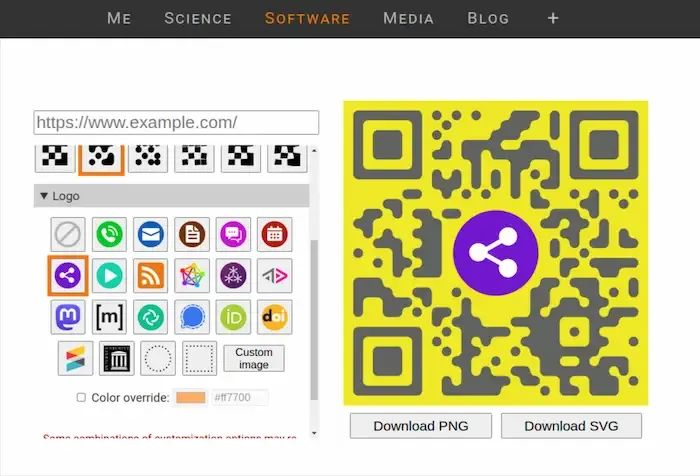The image size is (700, 476).
Task: Choose the sixth module style thumbnail
Action: pos(287,157)
